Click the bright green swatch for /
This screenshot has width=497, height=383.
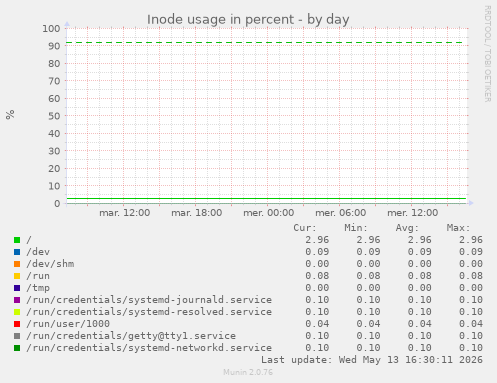(17, 240)
